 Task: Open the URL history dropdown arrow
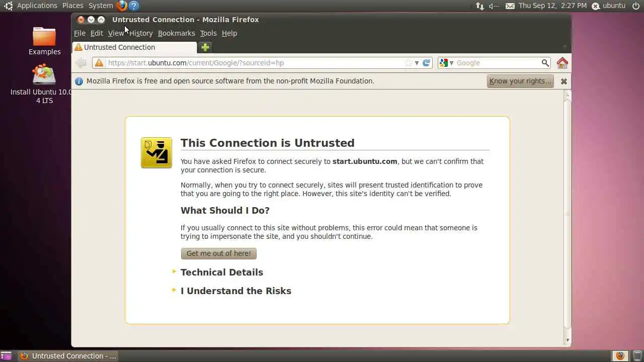click(417, 63)
